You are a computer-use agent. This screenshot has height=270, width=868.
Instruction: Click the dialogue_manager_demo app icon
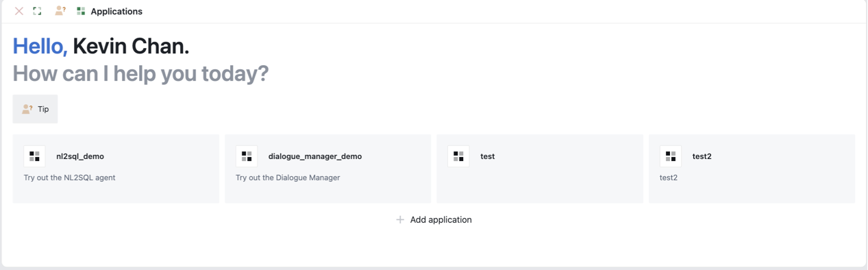tap(247, 156)
